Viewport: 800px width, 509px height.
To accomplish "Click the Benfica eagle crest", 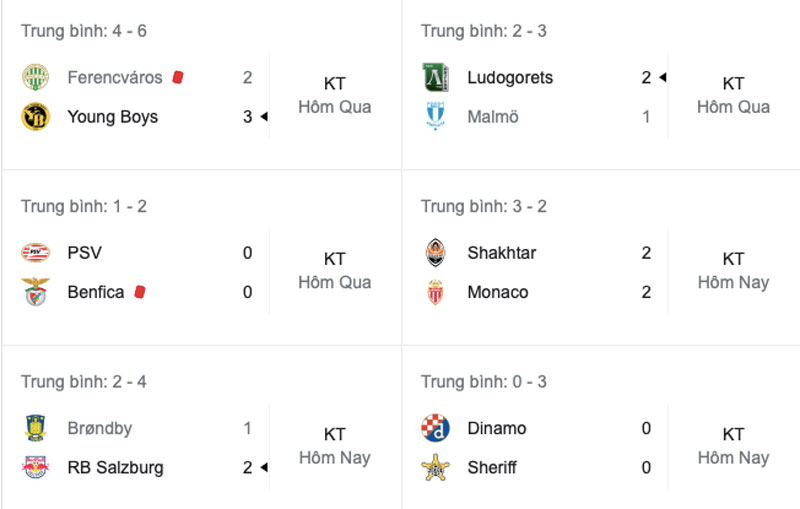I will pos(35,292).
